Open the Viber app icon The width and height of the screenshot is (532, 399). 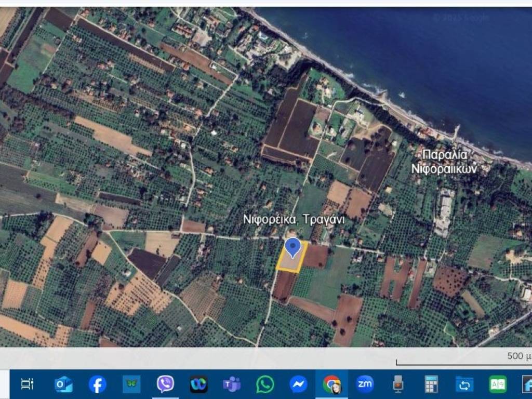click(x=165, y=384)
